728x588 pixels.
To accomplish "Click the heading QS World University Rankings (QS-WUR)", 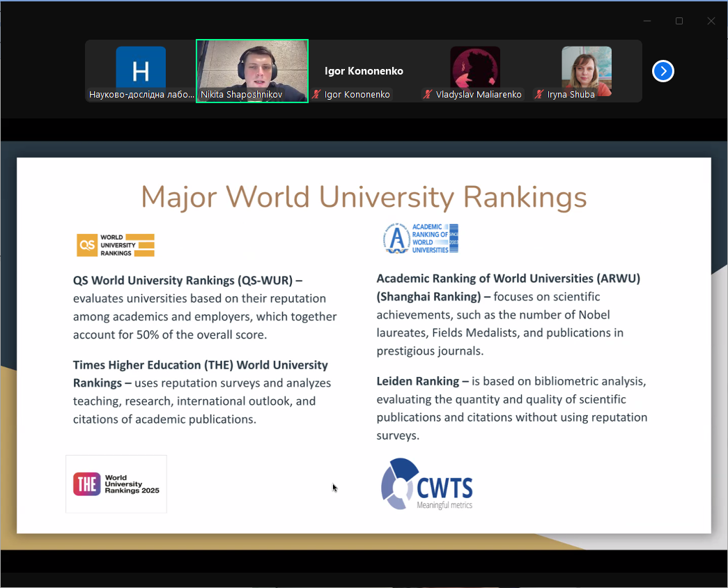I will point(187,281).
